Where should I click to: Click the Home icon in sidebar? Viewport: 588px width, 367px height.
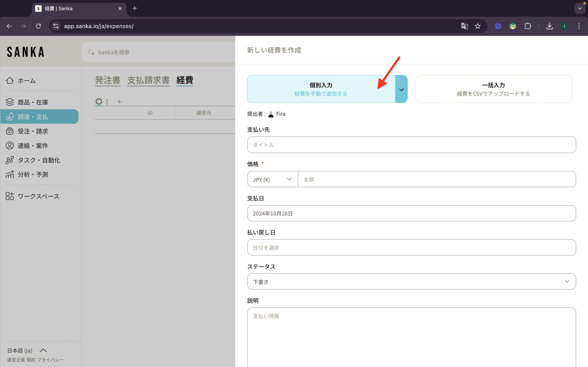click(x=10, y=80)
